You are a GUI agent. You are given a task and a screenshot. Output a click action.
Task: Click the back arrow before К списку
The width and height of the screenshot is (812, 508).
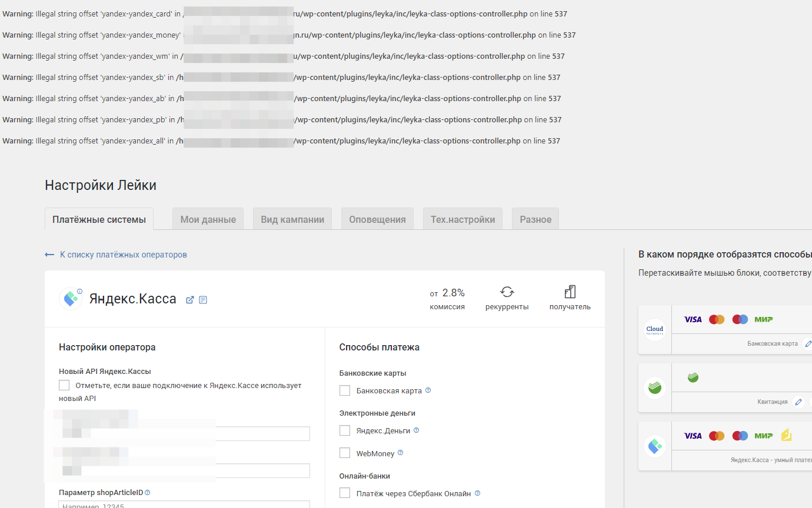coord(49,255)
